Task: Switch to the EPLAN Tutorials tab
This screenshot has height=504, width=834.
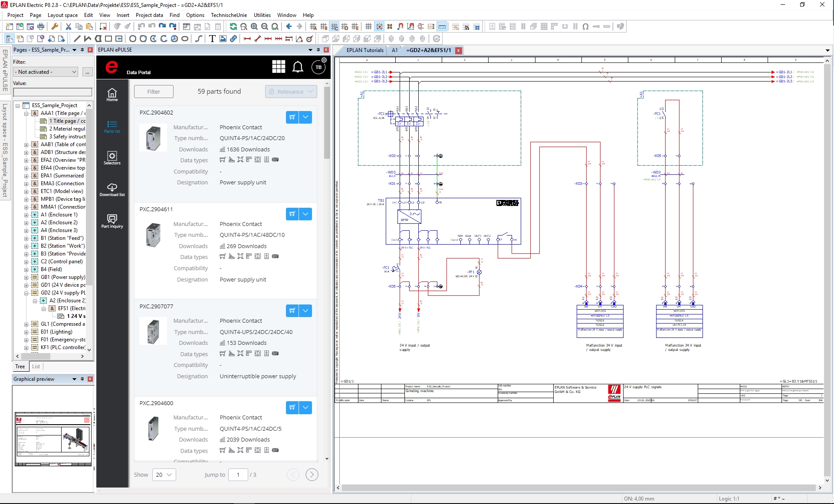Action: tap(365, 50)
